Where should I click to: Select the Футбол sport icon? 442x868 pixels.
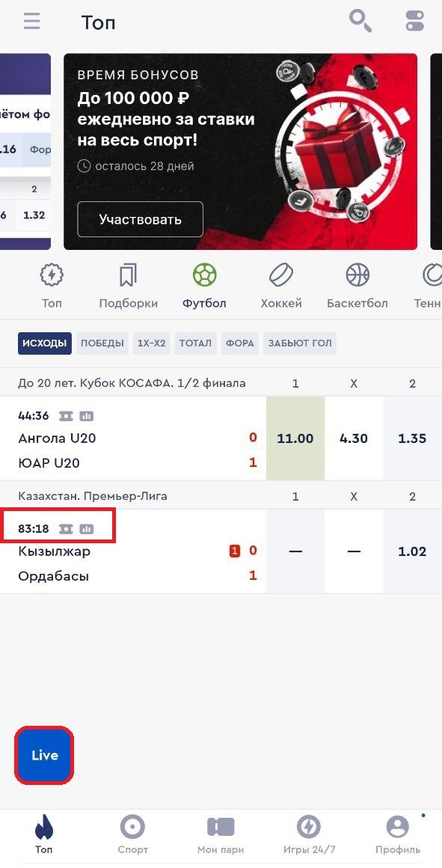point(204,275)
